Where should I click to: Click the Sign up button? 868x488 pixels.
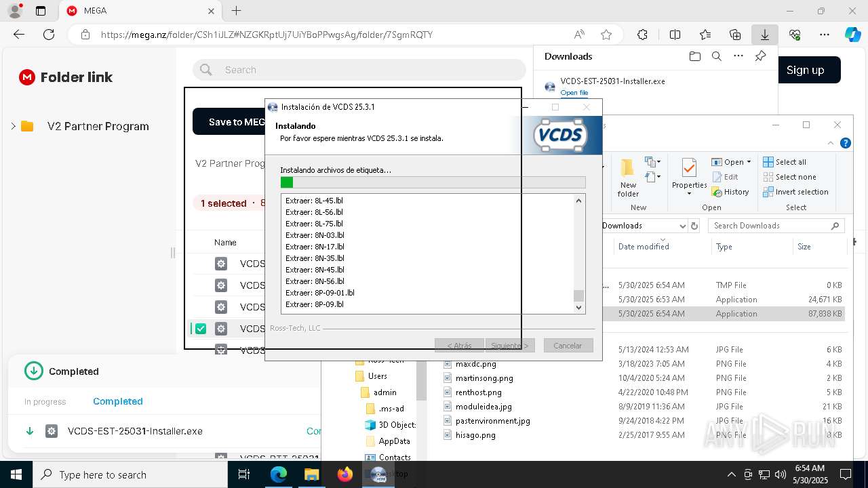pyautogui.click(x=805, y=70)
